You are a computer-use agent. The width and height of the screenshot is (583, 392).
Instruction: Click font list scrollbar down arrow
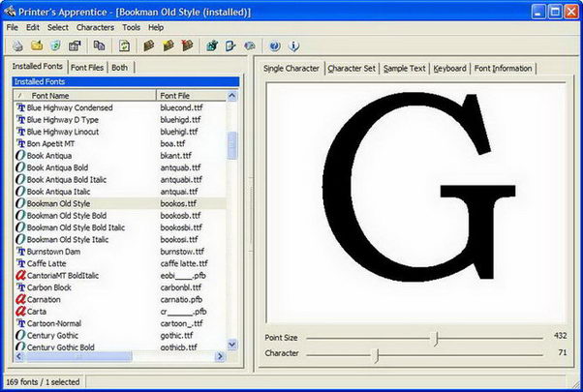pos(232,345)
